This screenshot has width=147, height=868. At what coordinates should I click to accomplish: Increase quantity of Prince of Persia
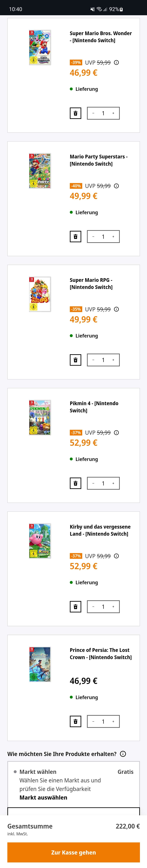point(113,721)
